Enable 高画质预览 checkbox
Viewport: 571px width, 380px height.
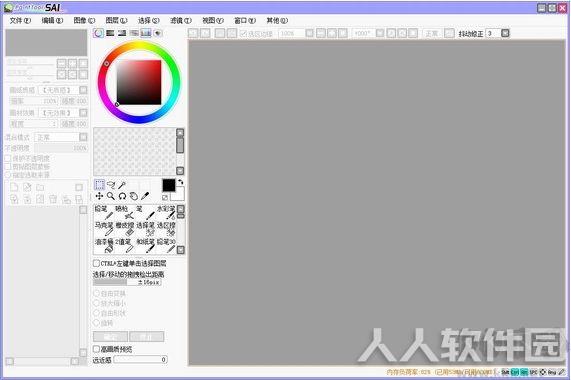click(96, 349)
